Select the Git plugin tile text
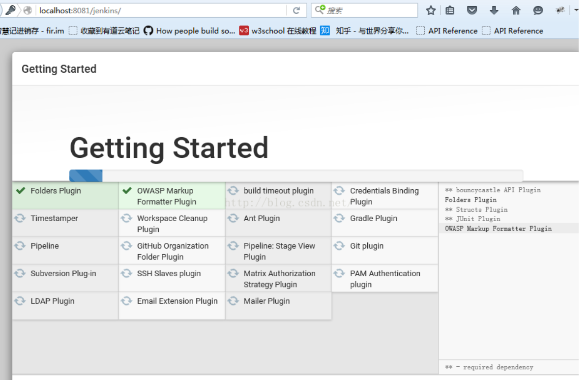Image resolution: width=588 pixels, height=380 pixels. 367,246
